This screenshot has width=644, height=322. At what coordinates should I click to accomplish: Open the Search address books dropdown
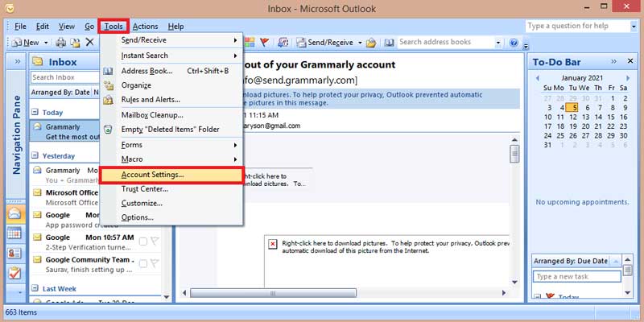pyautogui.click(x=497, y=43)
